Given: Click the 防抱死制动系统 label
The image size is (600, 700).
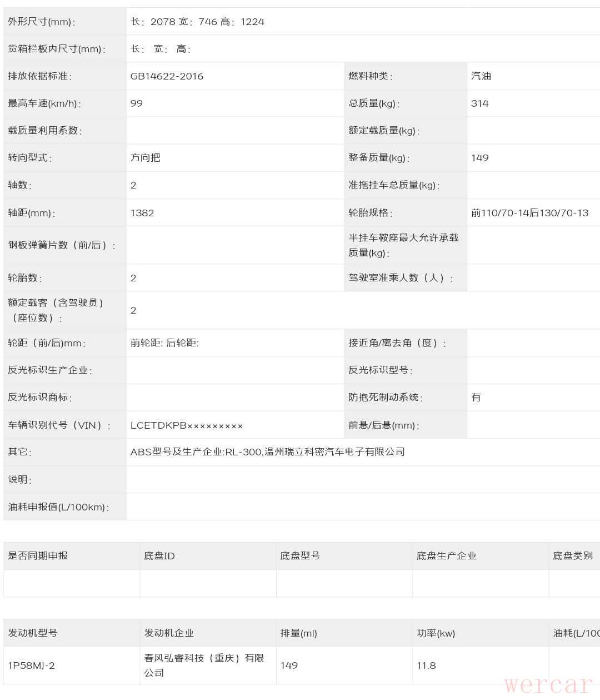Looking at the screenshot, I should [x=385, y=398].
